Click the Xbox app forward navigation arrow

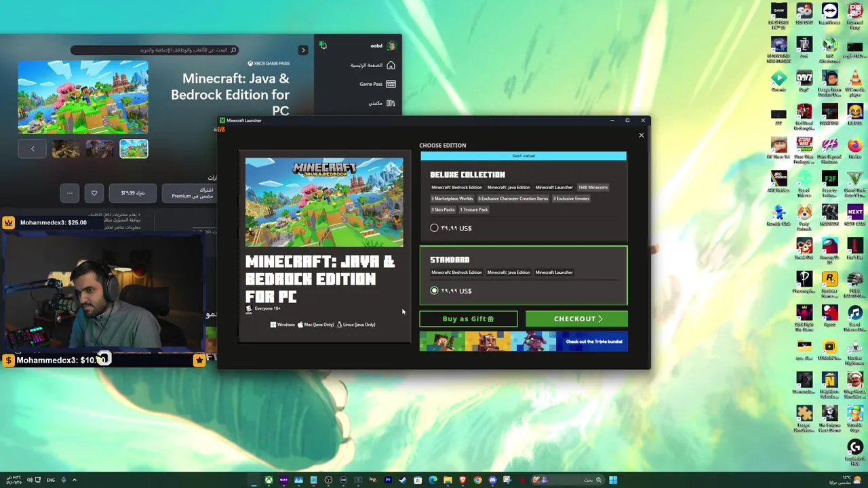(x=303, y=50)
